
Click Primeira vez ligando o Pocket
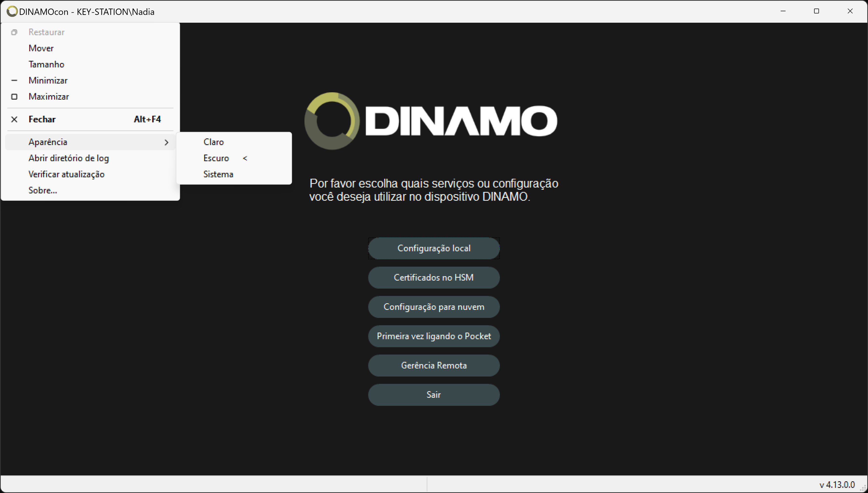434,336
